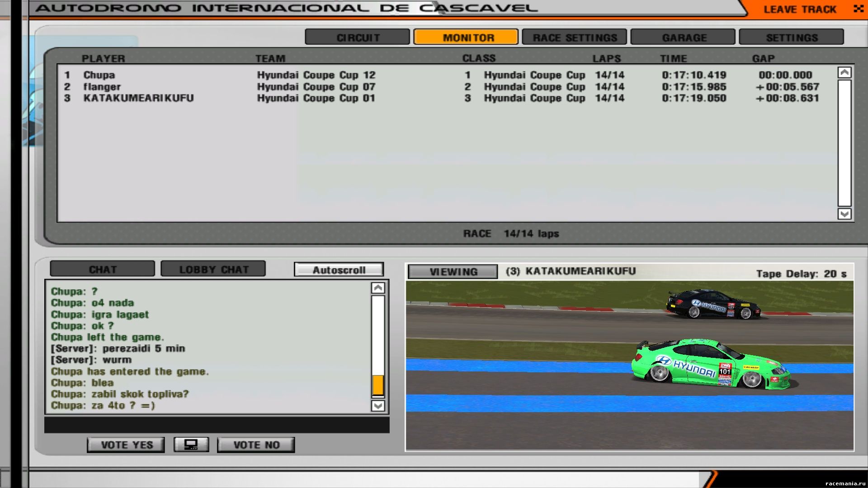The image size is (868, 488).
Task: Click the Tape Delay: 20 s label
Action: pos(801,274)
